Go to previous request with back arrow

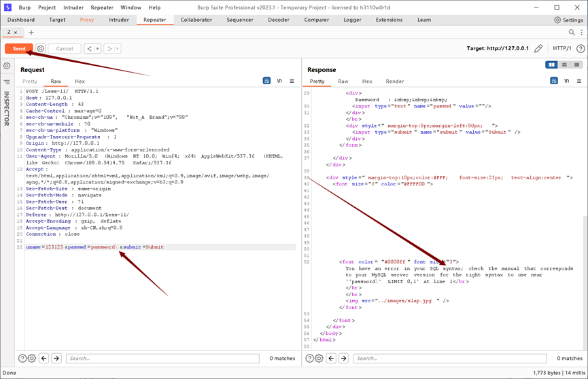(x=89, y=49)
